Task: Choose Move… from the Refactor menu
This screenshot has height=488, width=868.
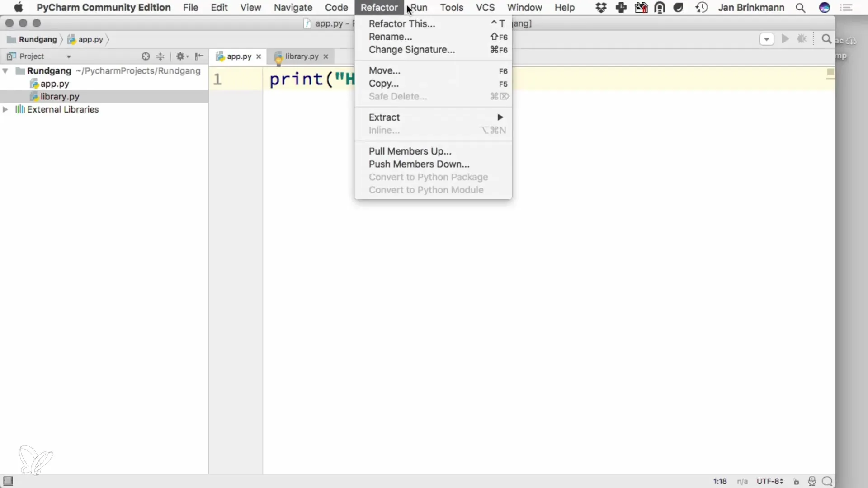Action: (433, 71)
